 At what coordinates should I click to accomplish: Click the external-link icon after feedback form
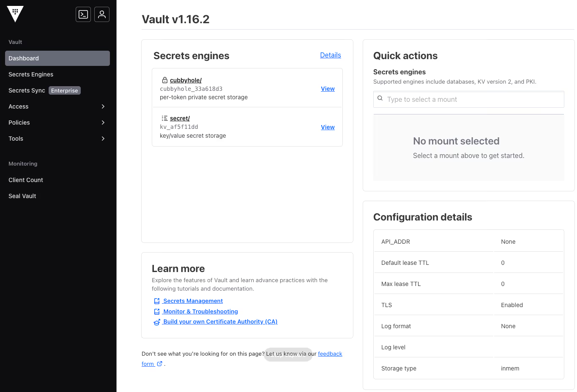pos(159,364)
